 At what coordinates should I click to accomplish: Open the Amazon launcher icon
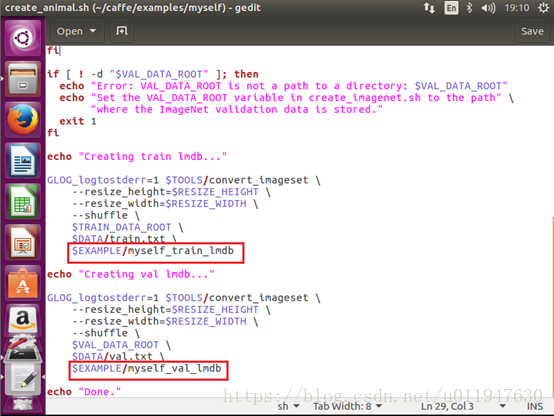[x=23, y=320]
